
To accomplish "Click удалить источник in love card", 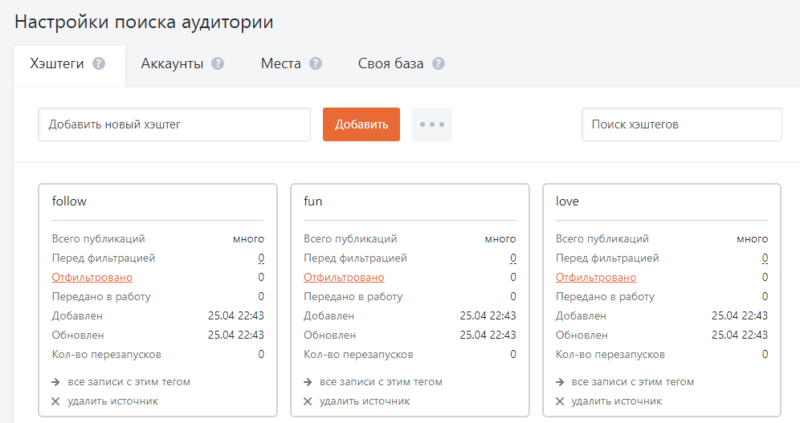I will (x=616, y=401).
